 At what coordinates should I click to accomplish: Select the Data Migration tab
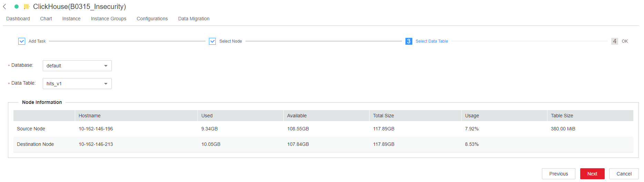tap(194, 19)
